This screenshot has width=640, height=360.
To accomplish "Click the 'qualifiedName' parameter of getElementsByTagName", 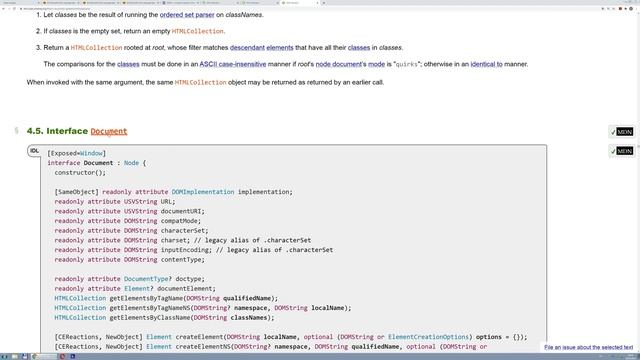I will pyautogui.click(x=247, y=298).
